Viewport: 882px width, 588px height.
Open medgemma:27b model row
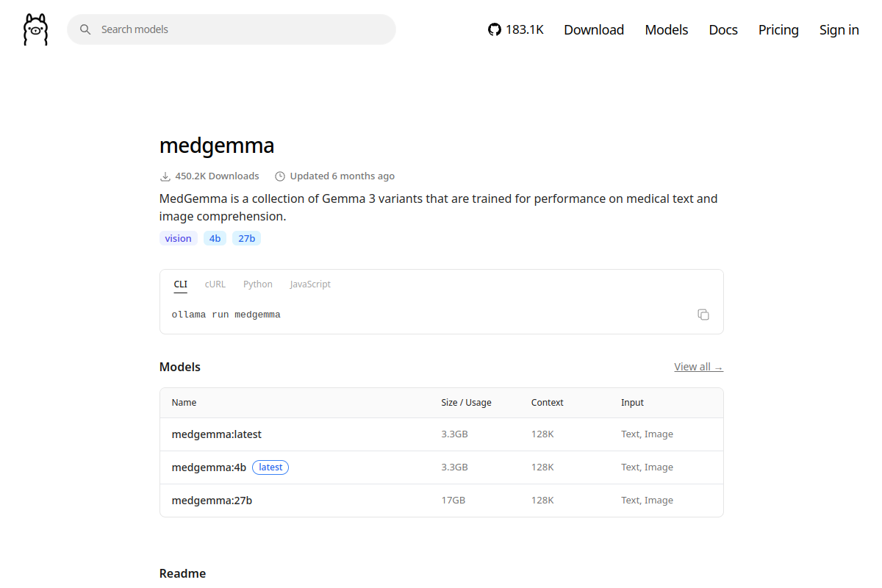(x=442, y=501)
